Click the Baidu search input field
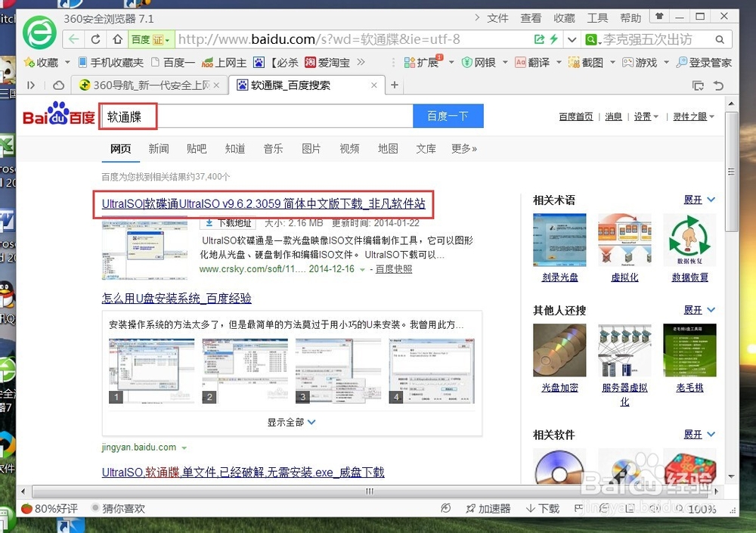756x533 pixels. [256, 116]
